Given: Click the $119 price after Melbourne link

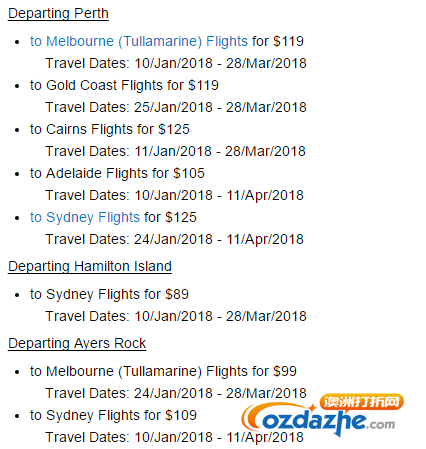Looking at the screenshot, I should [288, 41].
